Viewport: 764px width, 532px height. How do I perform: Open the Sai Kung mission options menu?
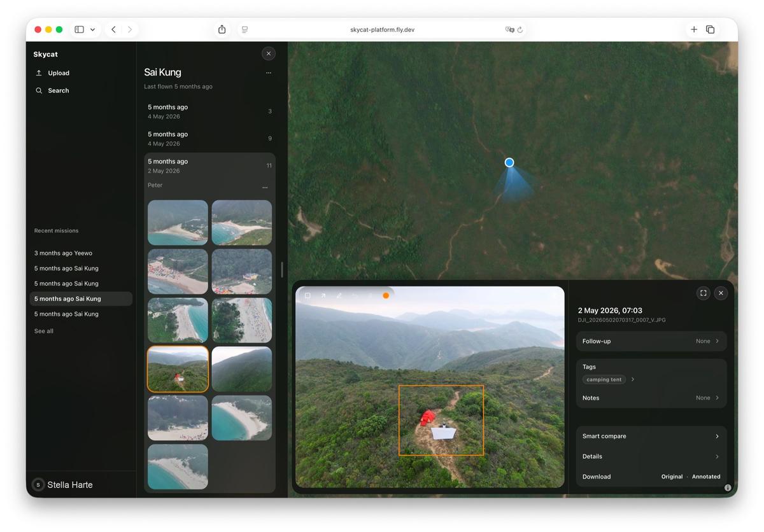click(x=269, y=73)
